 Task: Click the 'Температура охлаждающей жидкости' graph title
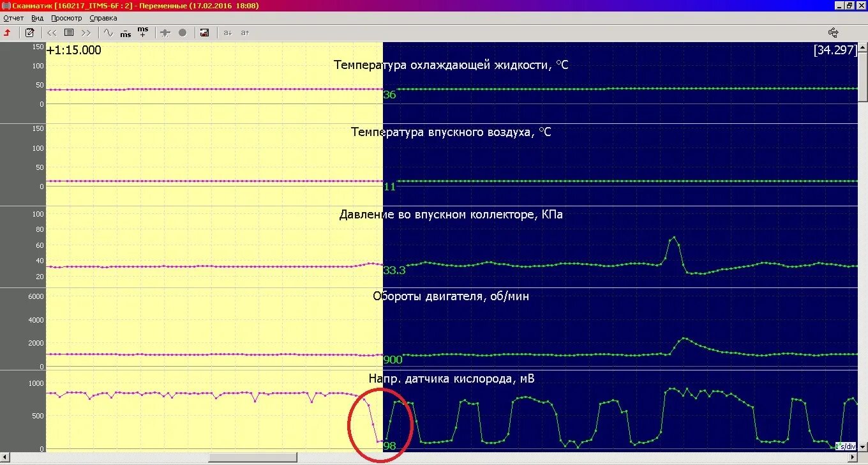click(451, 65)
